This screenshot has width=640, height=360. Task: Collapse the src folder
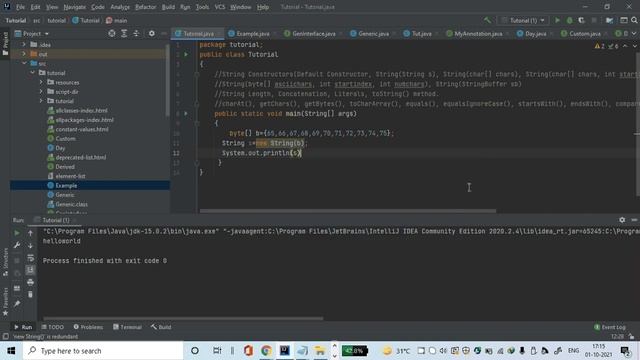[x=24, y=63]
